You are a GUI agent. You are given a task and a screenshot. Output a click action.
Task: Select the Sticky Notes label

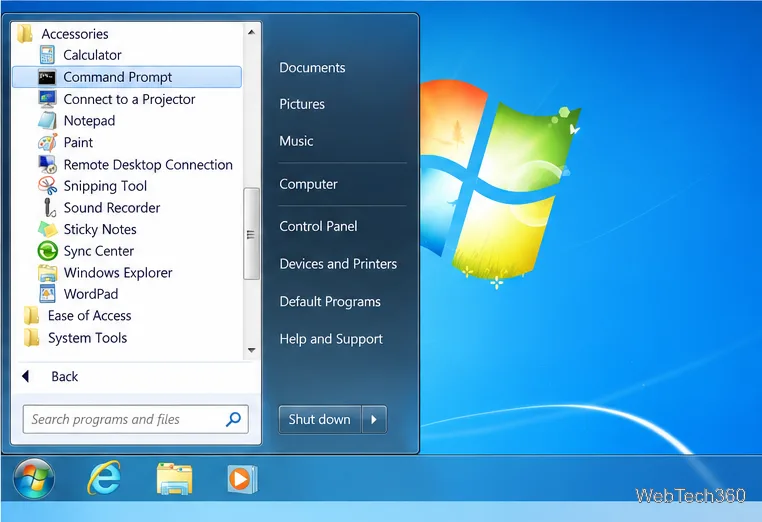100,229
